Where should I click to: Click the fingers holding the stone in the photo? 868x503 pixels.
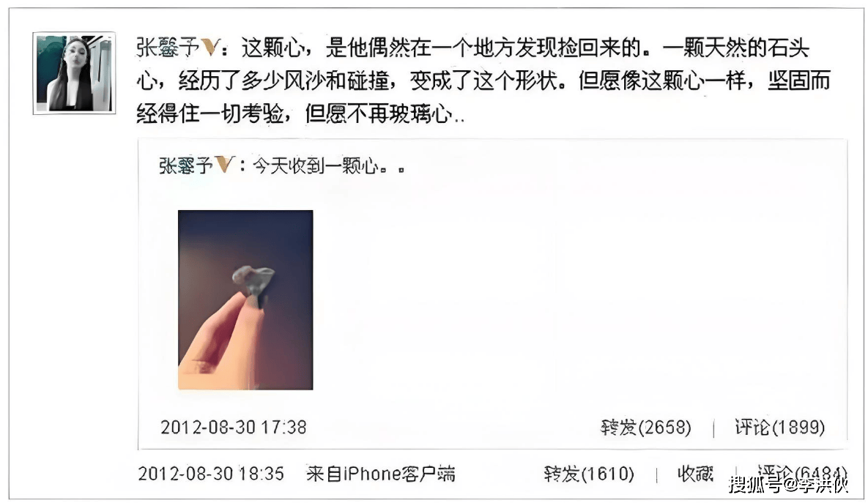(x=221, y=338)
